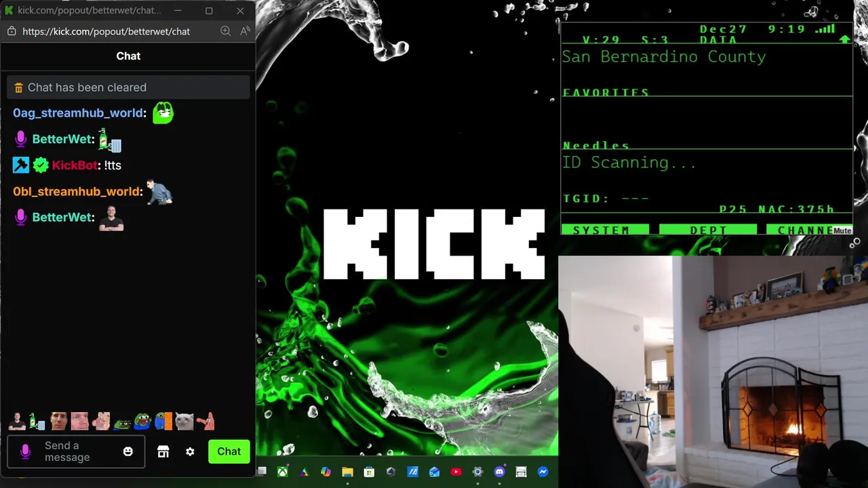The height and width of the screenshot is (488, 868).
Task: Click the Read Aloud icon in address bar
Action: (x=245, y=31)
